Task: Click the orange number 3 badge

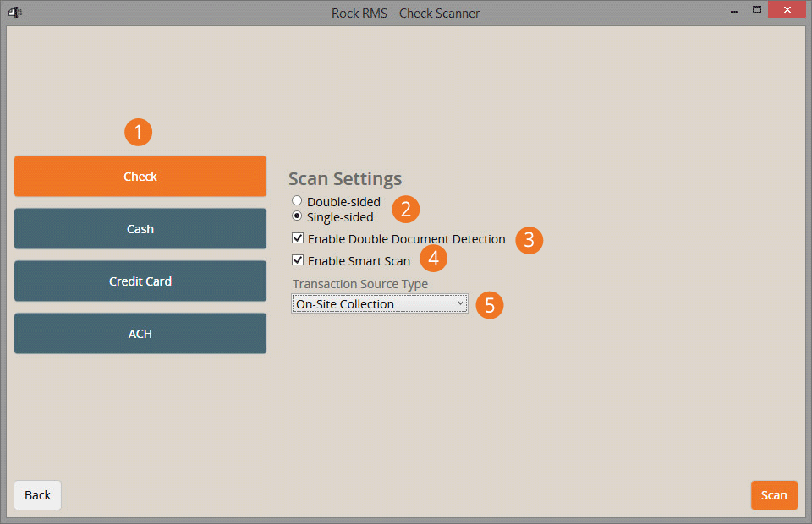Action: tap(529, 239)
